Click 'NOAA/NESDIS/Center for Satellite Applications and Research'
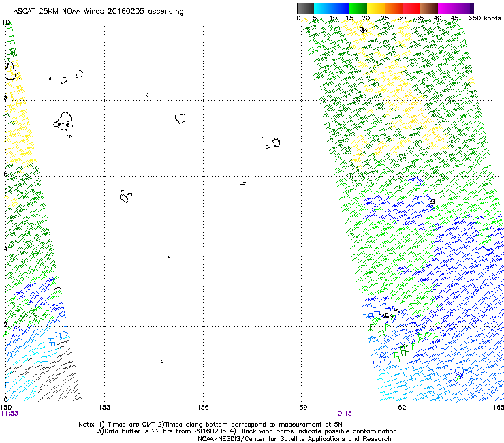 click(294, 439)
